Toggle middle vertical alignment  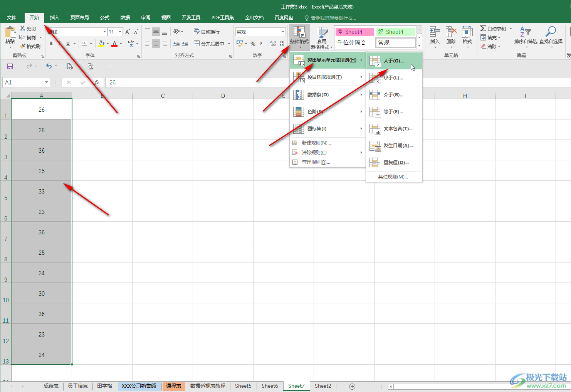tap(156, 32)
